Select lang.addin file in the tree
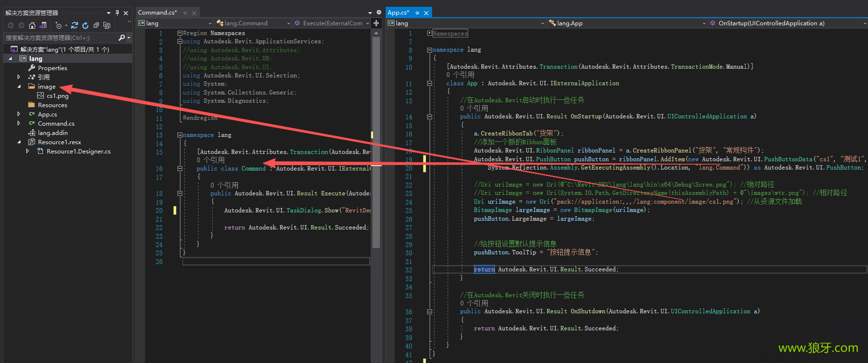The width and height of the screenshot is (868, 363). click(x=53, y=133)
